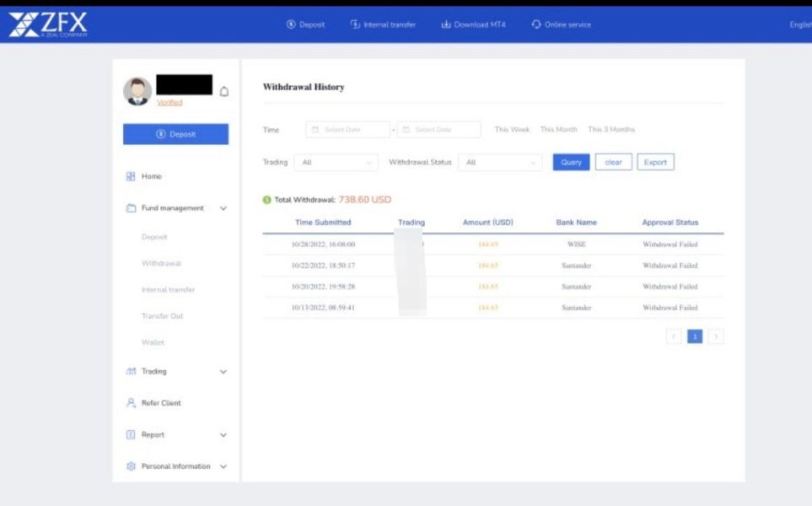This screenshot has height=506, width=812.
Task: Open the Trading filter dropdown
Action: [x=338, y=163]
